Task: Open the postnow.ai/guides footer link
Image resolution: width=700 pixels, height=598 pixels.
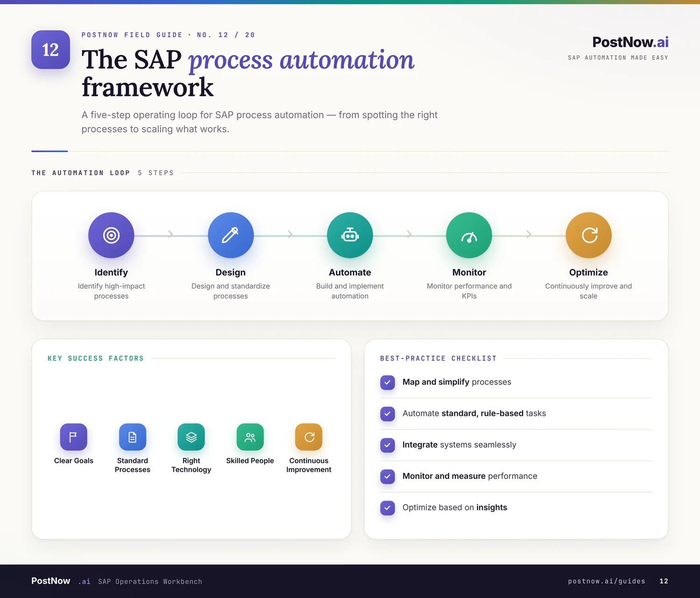Action: [x=607, y=581]
